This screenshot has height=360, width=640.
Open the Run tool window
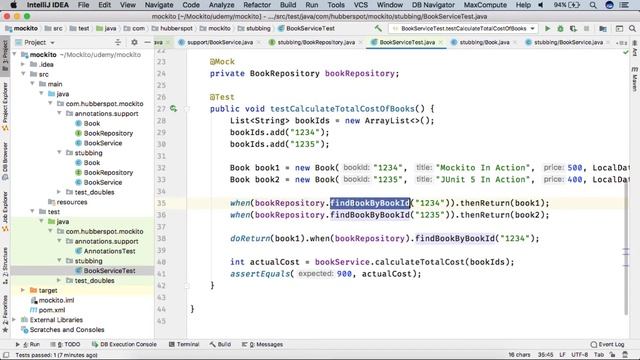(28, 344)
